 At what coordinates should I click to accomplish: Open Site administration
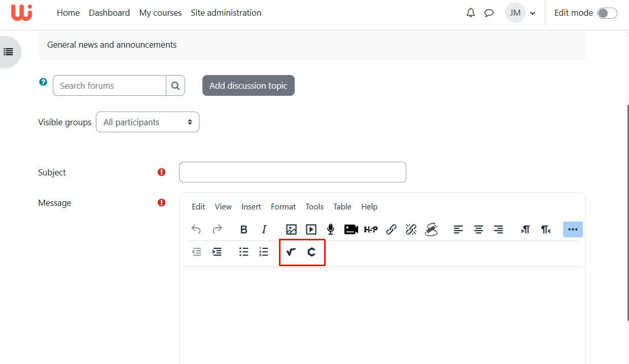(x=226, y=13)
